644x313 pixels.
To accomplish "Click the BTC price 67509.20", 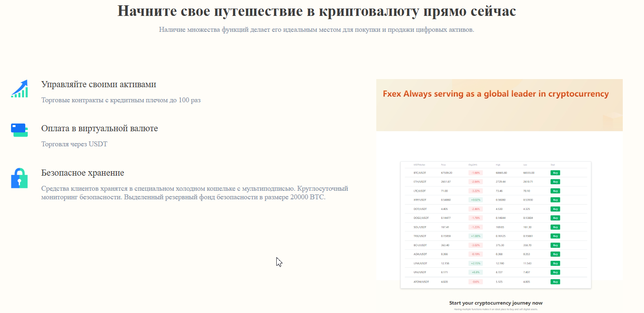I will click(x=446, y=173).
